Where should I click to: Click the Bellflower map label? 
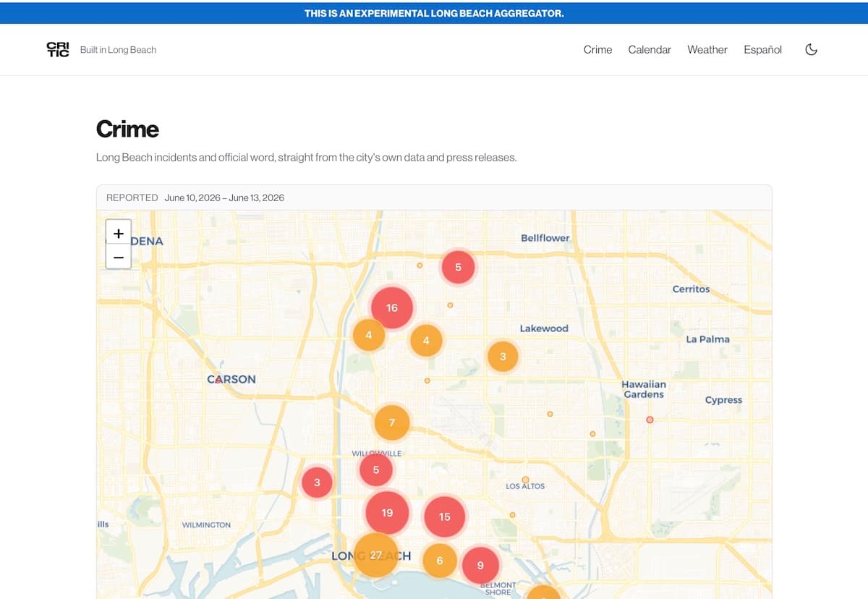tap(545, 238)
